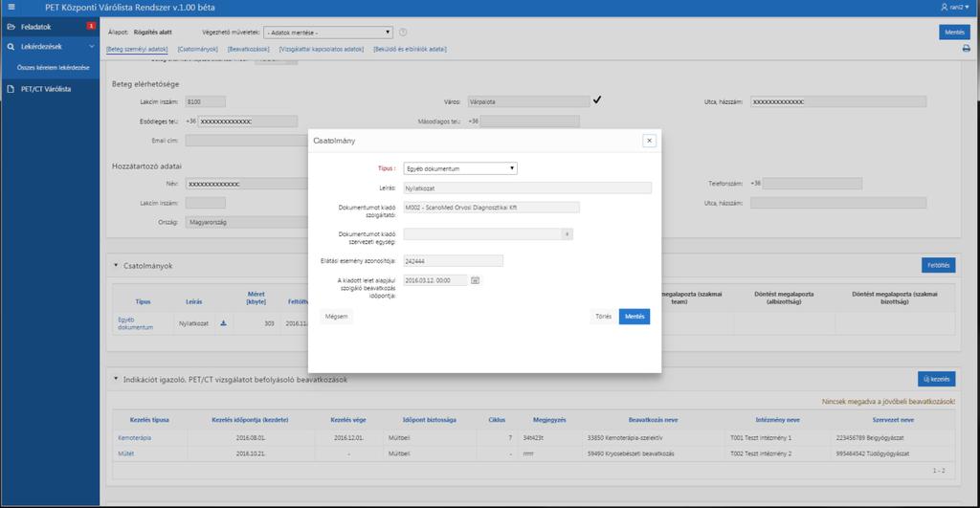
Task: Open the user account menu rari2
Action: pos(955,8)
